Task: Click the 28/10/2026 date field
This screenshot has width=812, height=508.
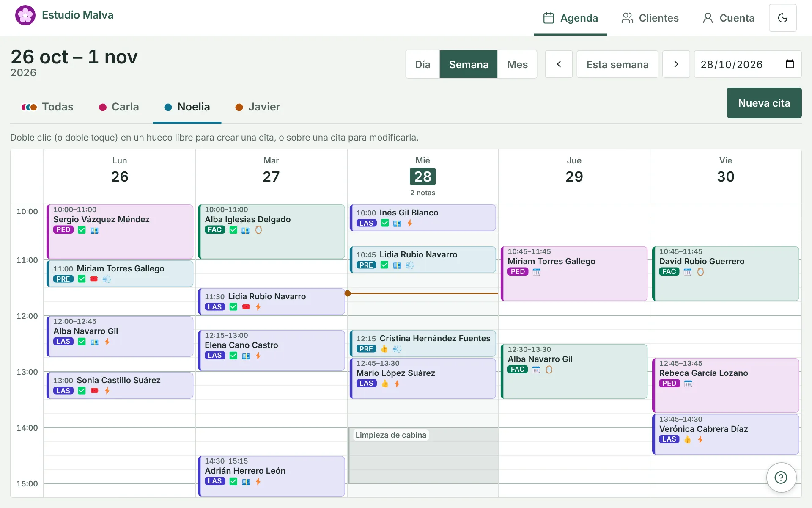Action: click(747, 64)
